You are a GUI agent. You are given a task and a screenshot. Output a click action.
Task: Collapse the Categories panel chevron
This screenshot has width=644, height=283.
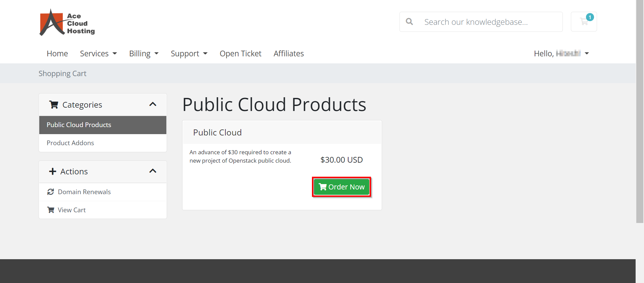(153, 104)
